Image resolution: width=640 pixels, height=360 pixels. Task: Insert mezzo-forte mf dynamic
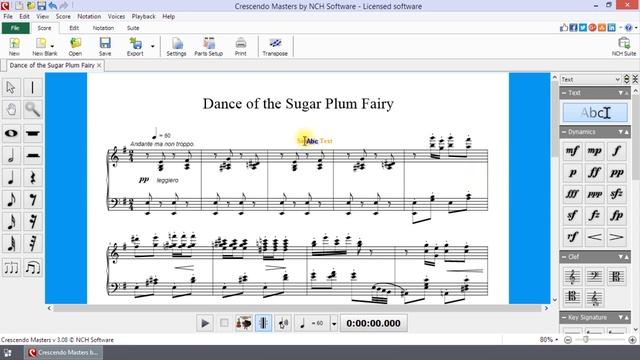[x=572, y=151]
